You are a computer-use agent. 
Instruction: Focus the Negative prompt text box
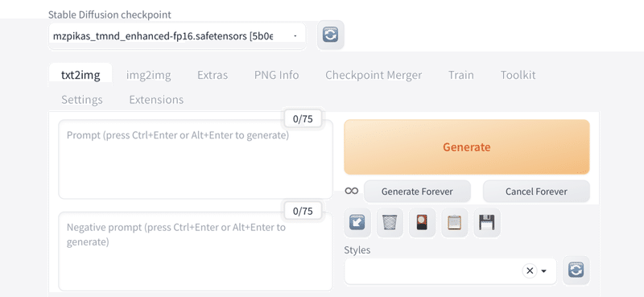pyautogui.click(x=196, y=251)
